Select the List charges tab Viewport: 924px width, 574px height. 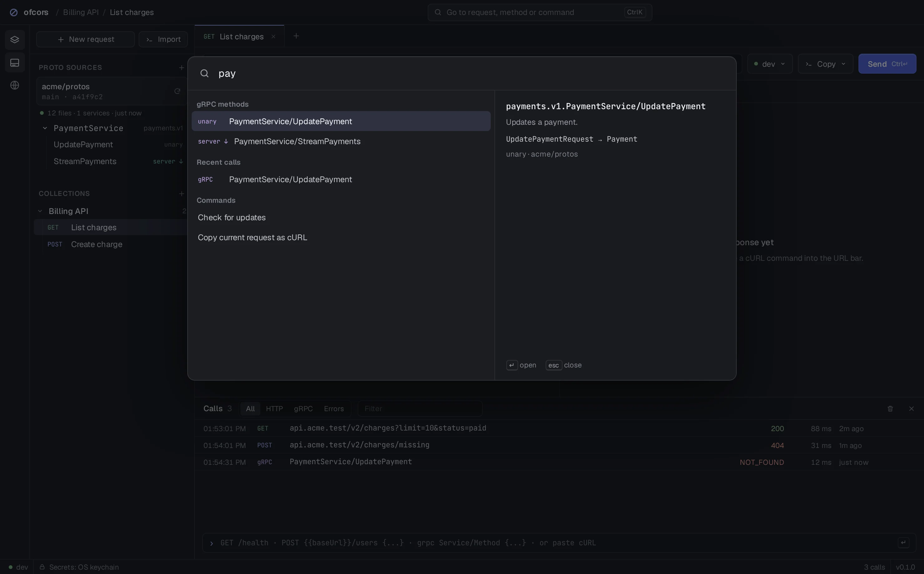click(x=239, y=36)
